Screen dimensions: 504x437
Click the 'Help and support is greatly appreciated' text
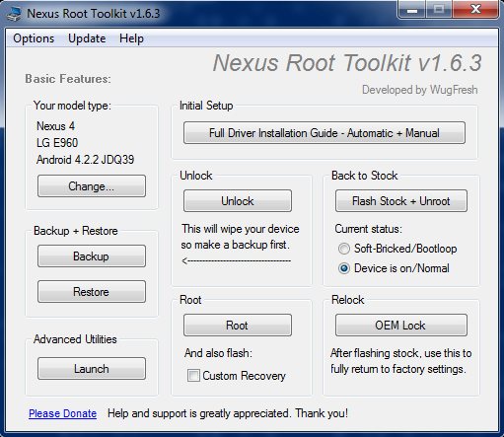click(228, 413)
